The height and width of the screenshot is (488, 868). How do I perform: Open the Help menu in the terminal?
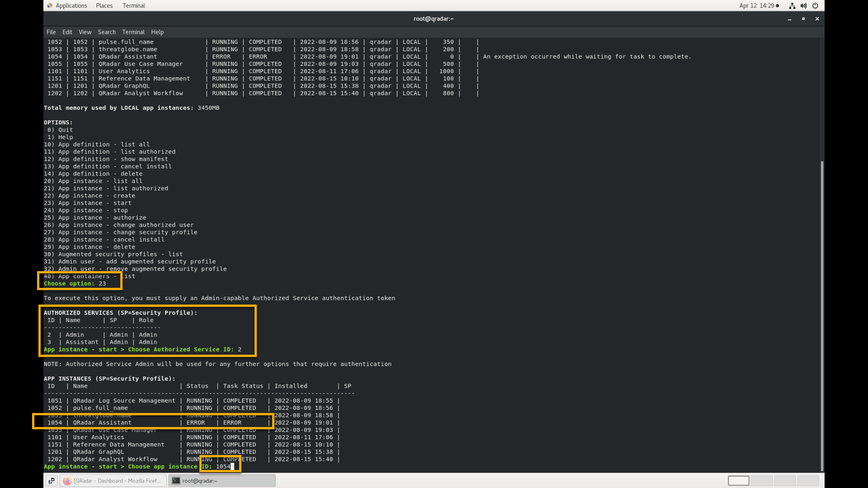pos(157,32)
